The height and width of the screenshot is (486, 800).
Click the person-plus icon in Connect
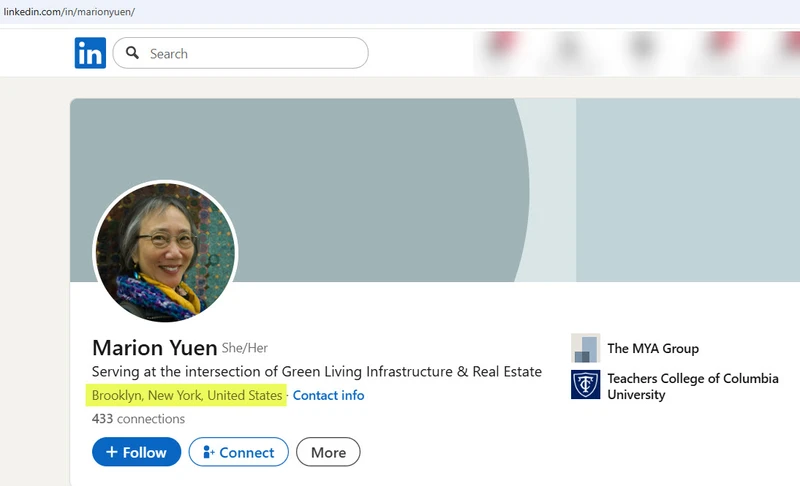click(x=208, y=452)
